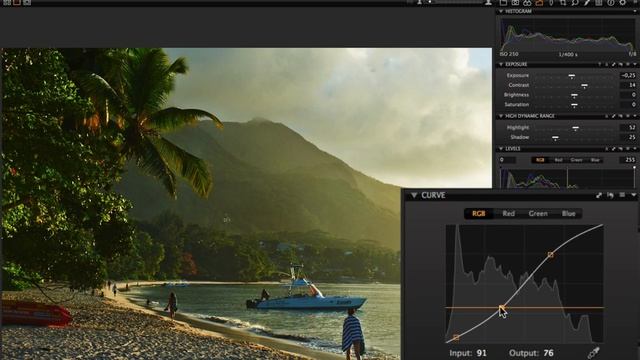Pick a curve point with the eyedropper
Screen dimensions: 640x360
[x=593, y=352]
